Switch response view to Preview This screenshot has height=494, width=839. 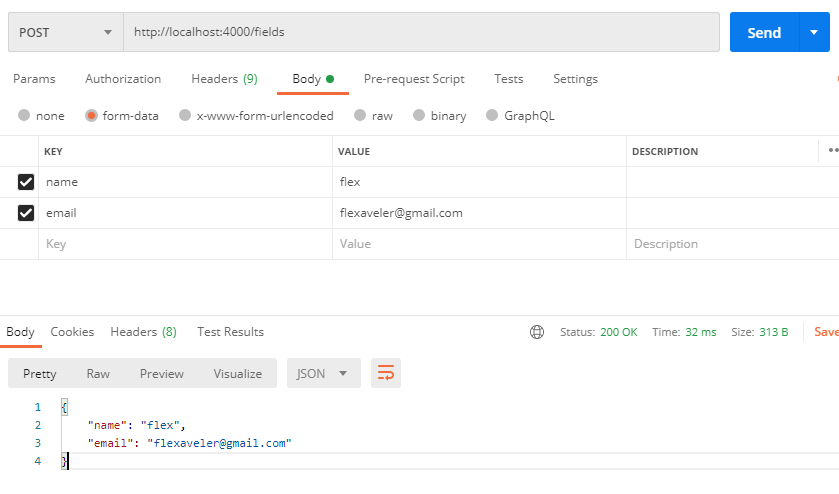[162, 374]
